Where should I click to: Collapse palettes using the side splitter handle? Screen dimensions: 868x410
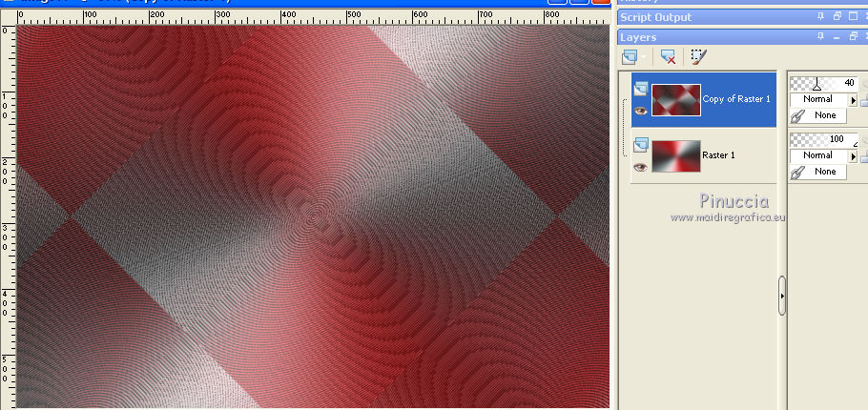point(781,296)
